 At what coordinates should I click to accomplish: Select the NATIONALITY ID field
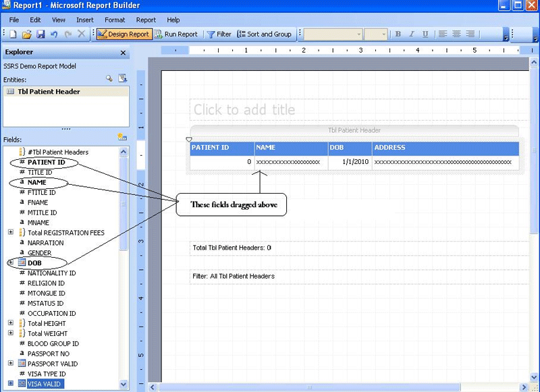point(52,273)
